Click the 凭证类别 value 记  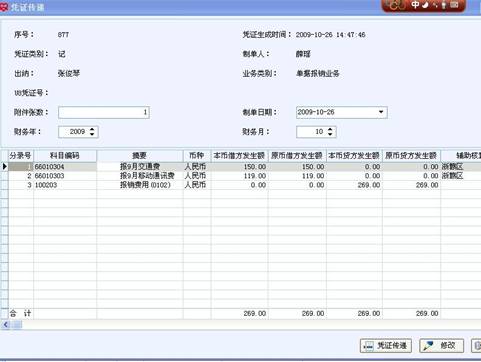[x=62, y=54]
